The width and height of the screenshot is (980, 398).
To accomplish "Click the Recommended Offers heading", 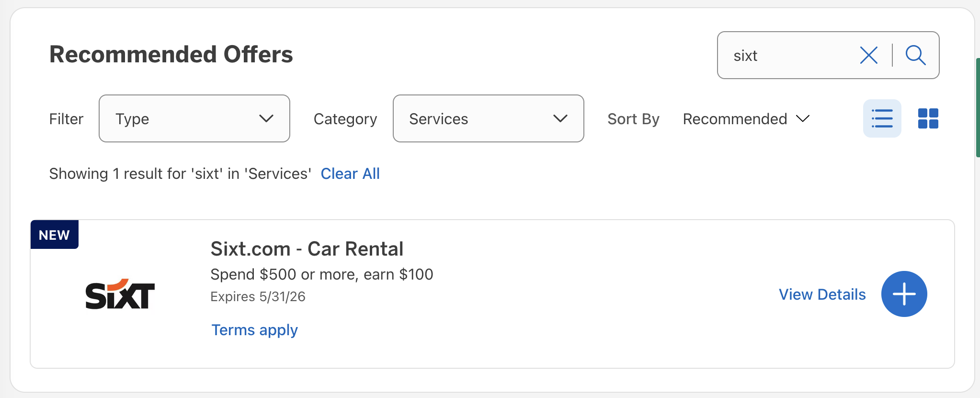I will pyautogui.click(x=171, y=54).
